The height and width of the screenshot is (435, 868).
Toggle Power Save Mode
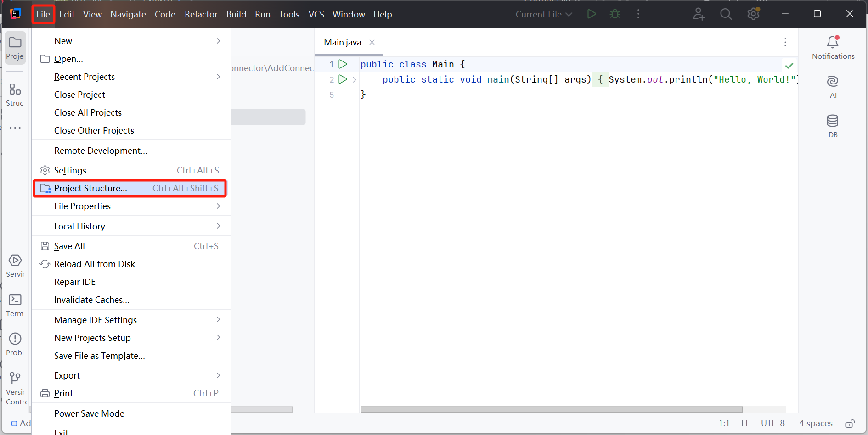point(89,413)
